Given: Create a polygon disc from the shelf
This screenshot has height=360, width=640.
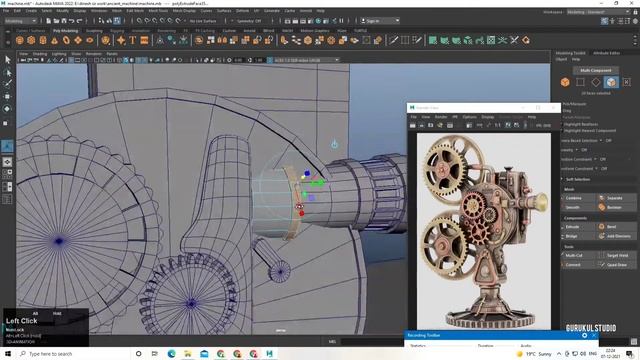Looking at the screenshot, I should [x=90, y=40].
